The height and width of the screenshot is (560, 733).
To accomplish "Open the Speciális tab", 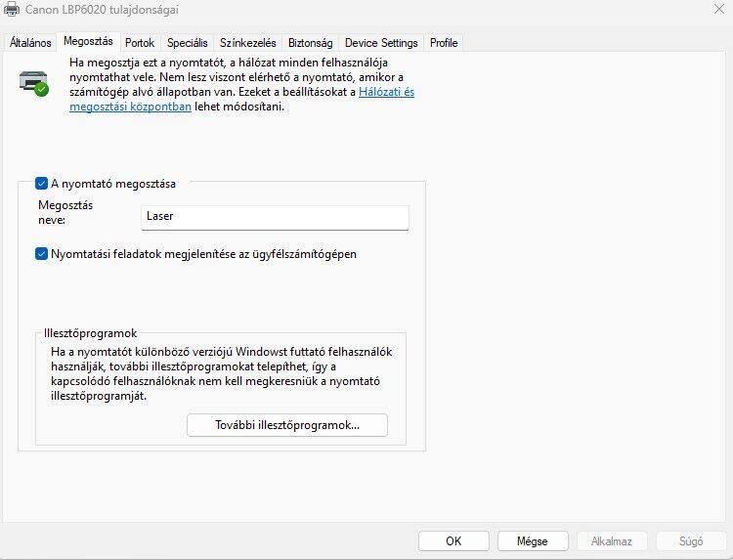I will coord(187,43).
